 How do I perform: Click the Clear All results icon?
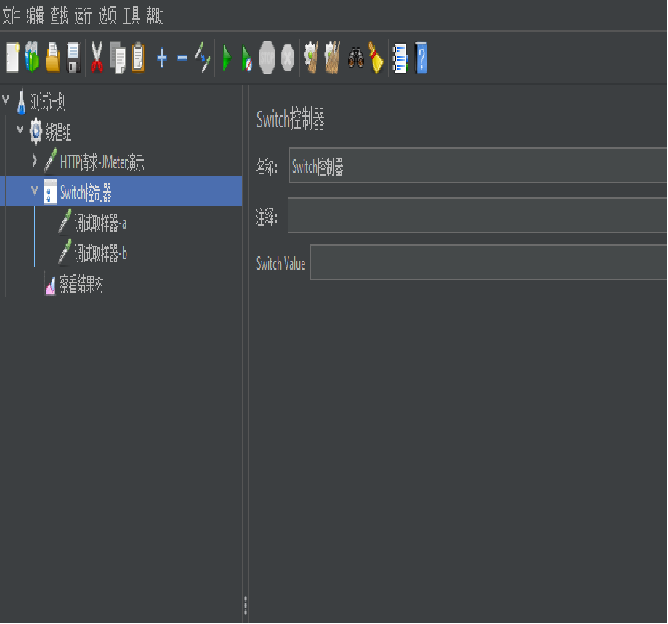(332, 58)
